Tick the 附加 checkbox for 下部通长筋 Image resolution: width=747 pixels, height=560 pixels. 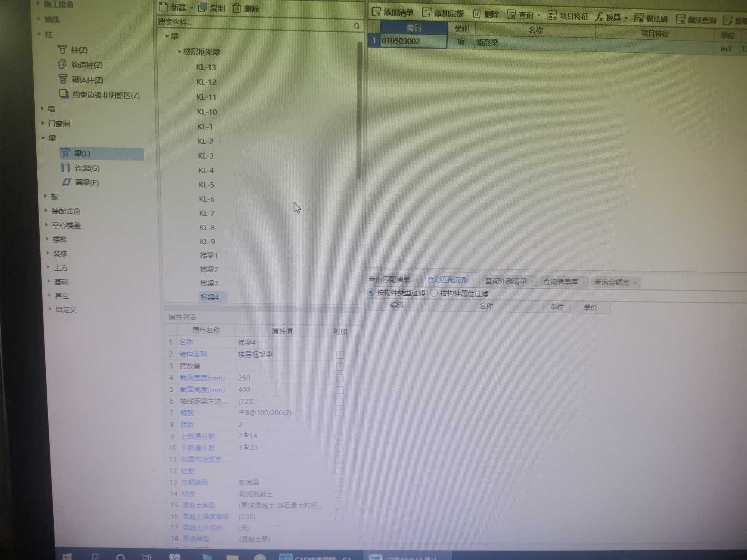click(x=339, y=448)
